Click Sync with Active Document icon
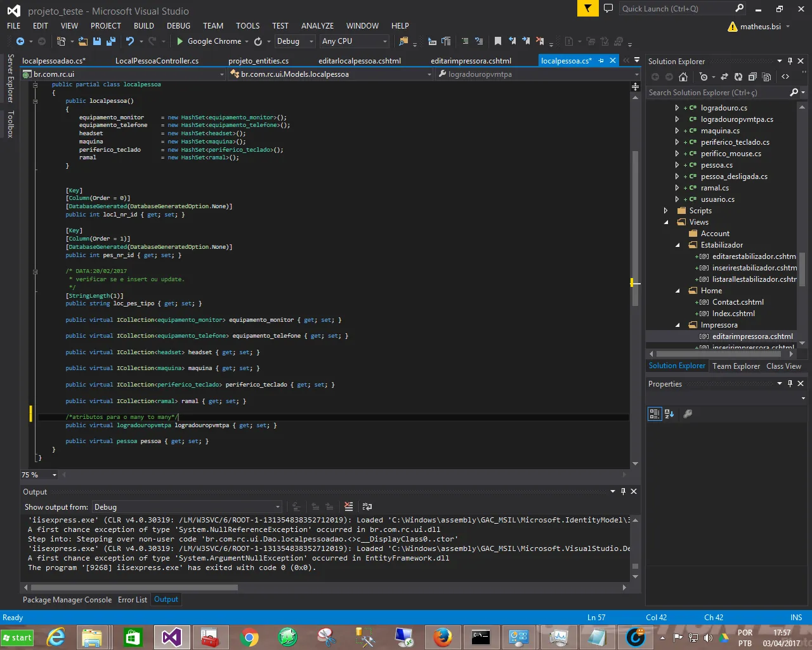 (724, 77)
